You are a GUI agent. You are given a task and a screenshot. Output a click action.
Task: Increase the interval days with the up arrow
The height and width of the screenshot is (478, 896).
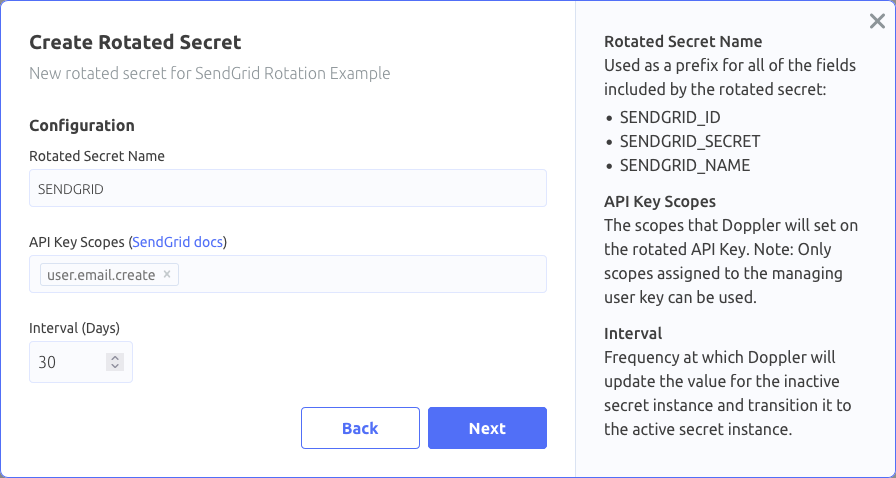pyautogui.click(x=115, y=358)
